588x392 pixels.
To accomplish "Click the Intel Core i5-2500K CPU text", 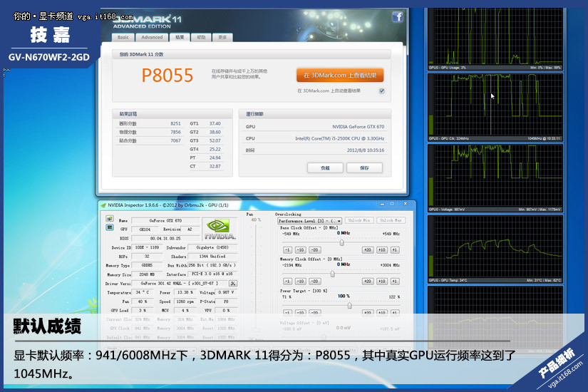I will pyautogui.click(x=339, y=138).
